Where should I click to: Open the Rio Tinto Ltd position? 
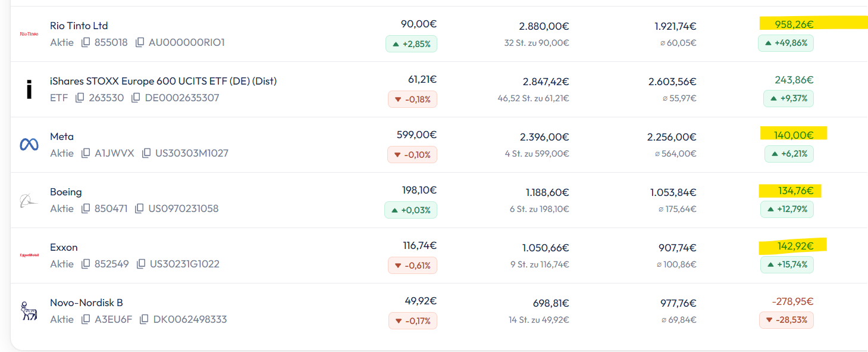point(79,26)
